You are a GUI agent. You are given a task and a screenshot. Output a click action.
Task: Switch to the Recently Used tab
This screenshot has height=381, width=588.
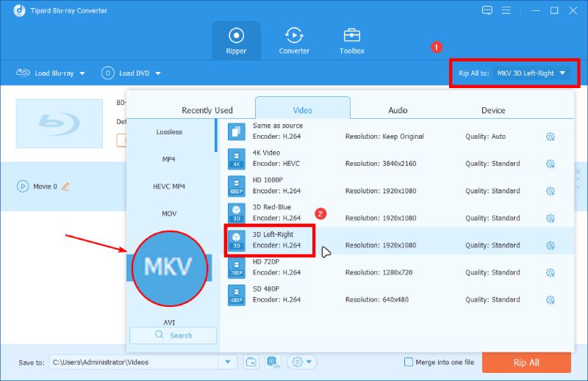click(x=207, y=110)
